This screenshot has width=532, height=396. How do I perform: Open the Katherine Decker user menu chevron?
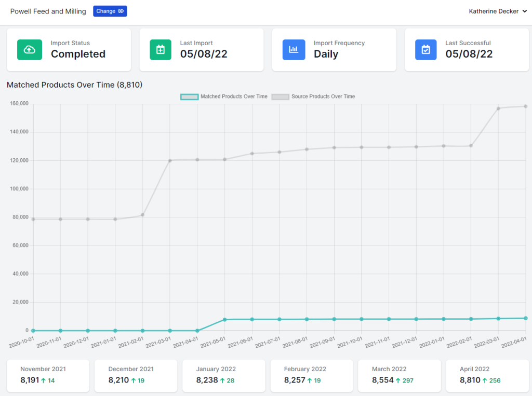(525, 11)
